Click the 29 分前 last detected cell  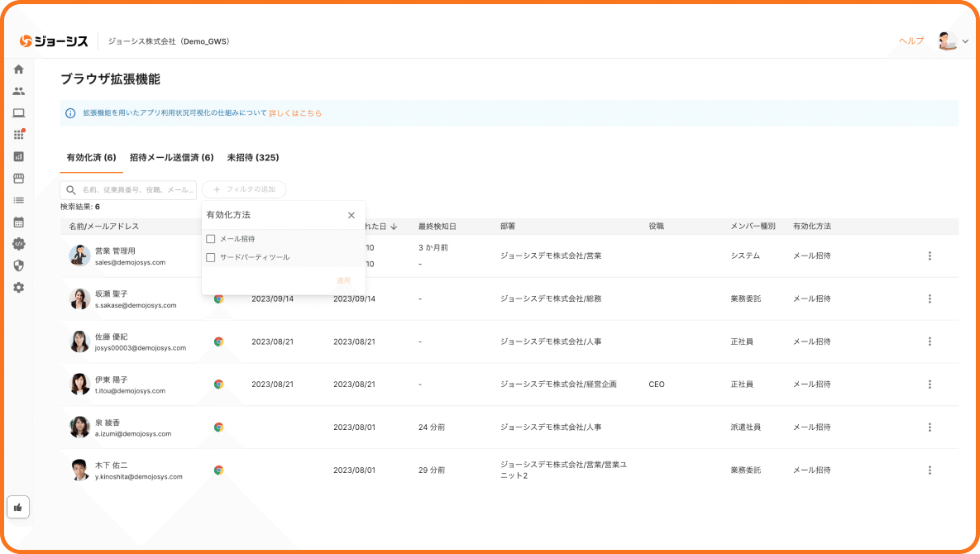click(432, 470)
